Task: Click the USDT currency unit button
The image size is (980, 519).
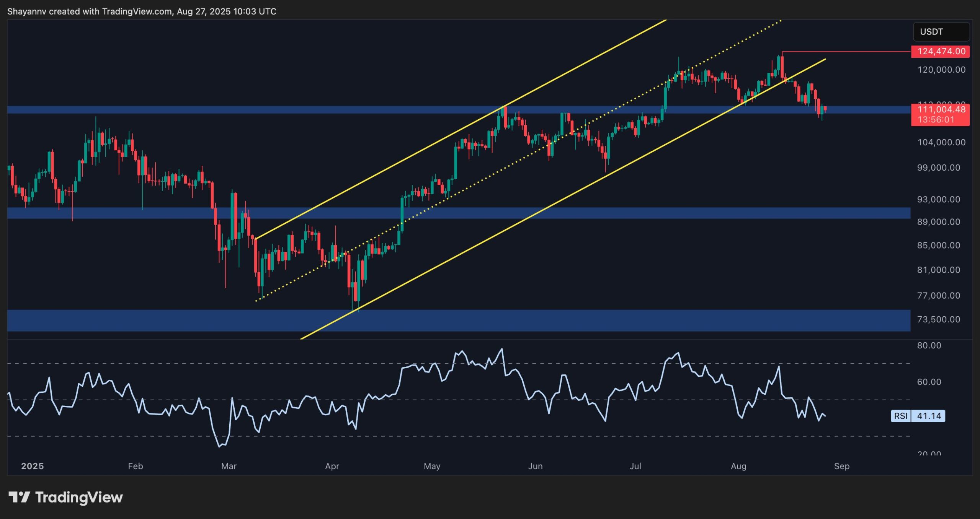Action: [x=941, y=32]
